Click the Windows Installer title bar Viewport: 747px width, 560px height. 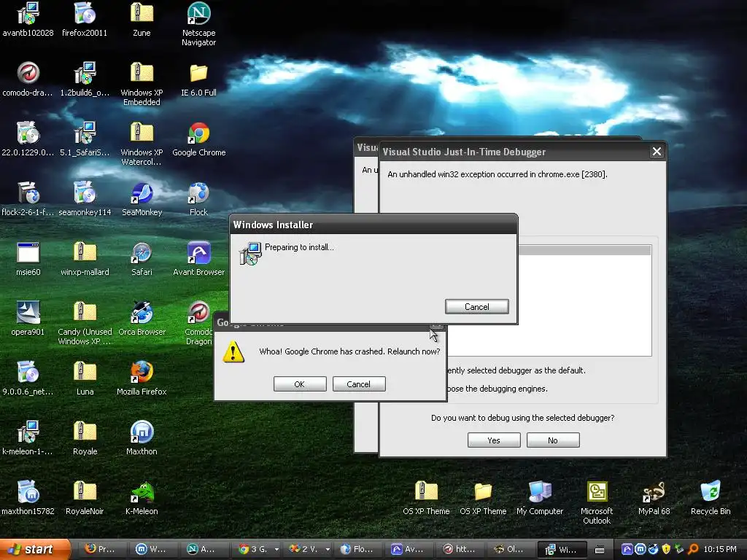(373, 225)
